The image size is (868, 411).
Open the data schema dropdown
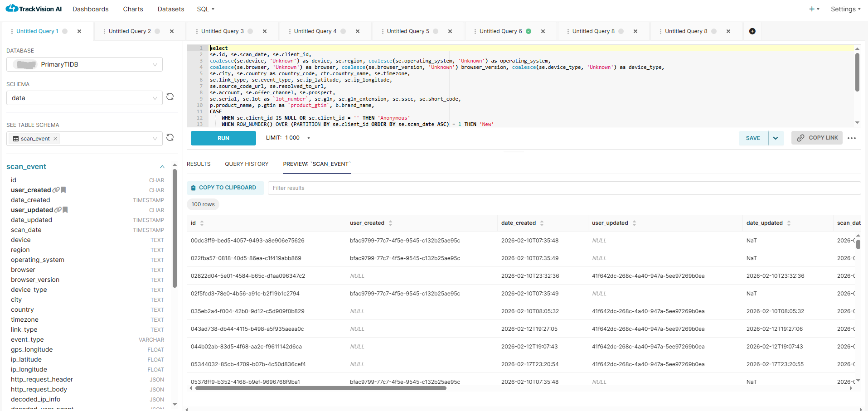[84, 98]
